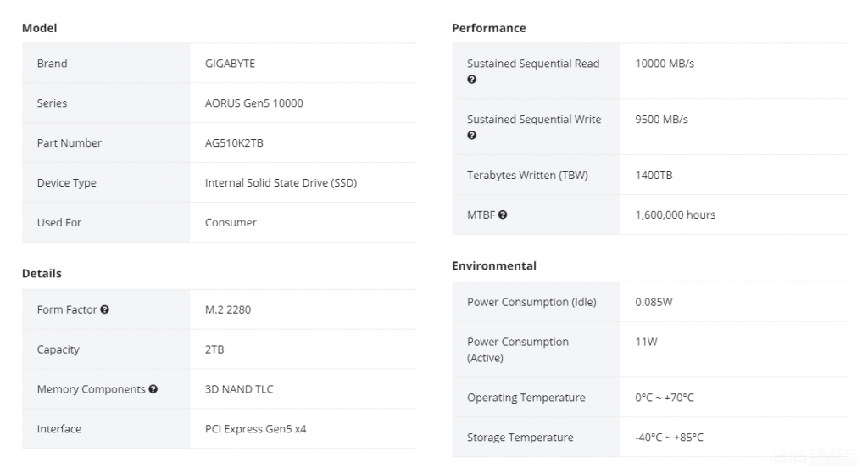The image size is (868, 474).
Task: Click part number AG510K2TB
Action: click(234, 143)
